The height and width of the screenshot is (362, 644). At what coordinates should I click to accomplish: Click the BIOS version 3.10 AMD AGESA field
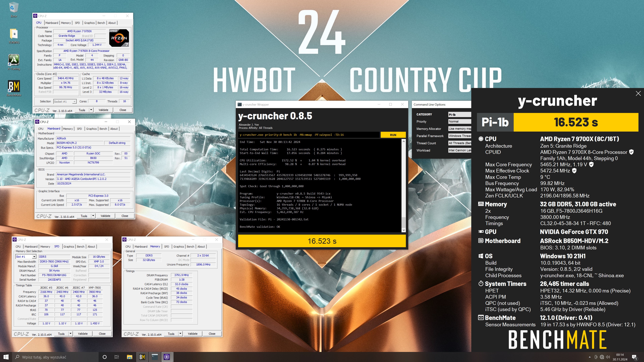pyautogui.click(x=93, y=179)
